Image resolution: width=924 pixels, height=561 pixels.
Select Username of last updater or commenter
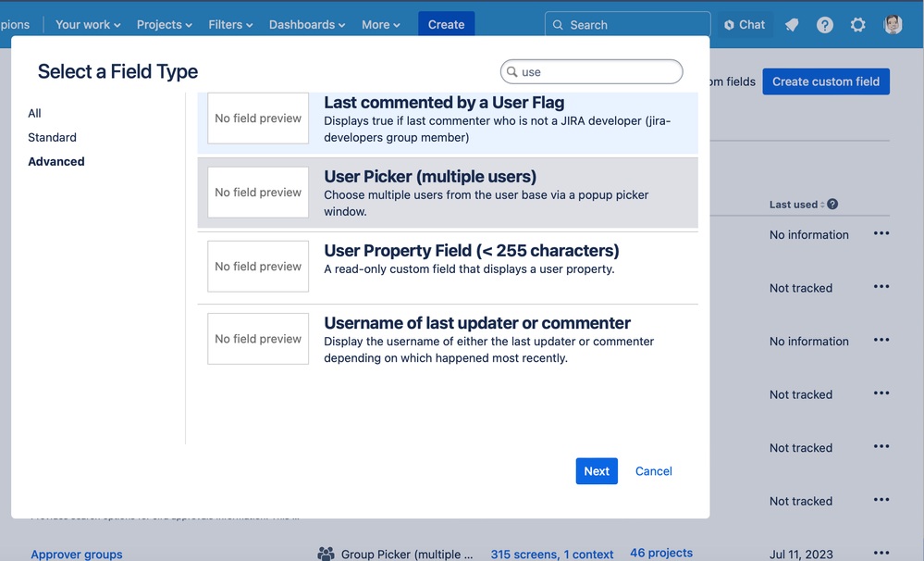tap(448, 340)
